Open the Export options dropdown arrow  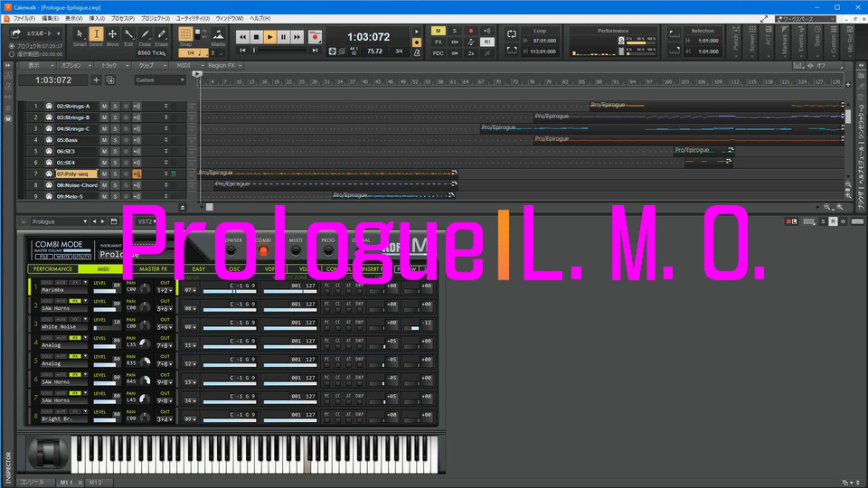[x=59, y=33]
